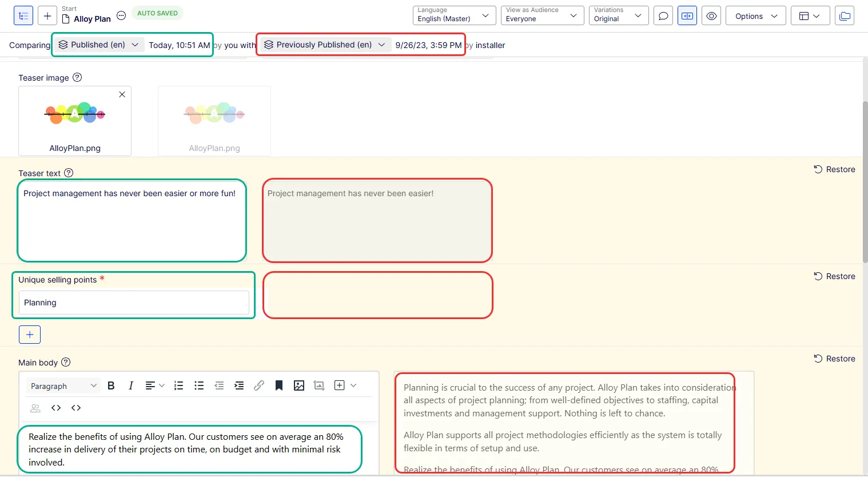Click the bookmark anchor icon
The image size is (868, 497).
coord(279,385)
